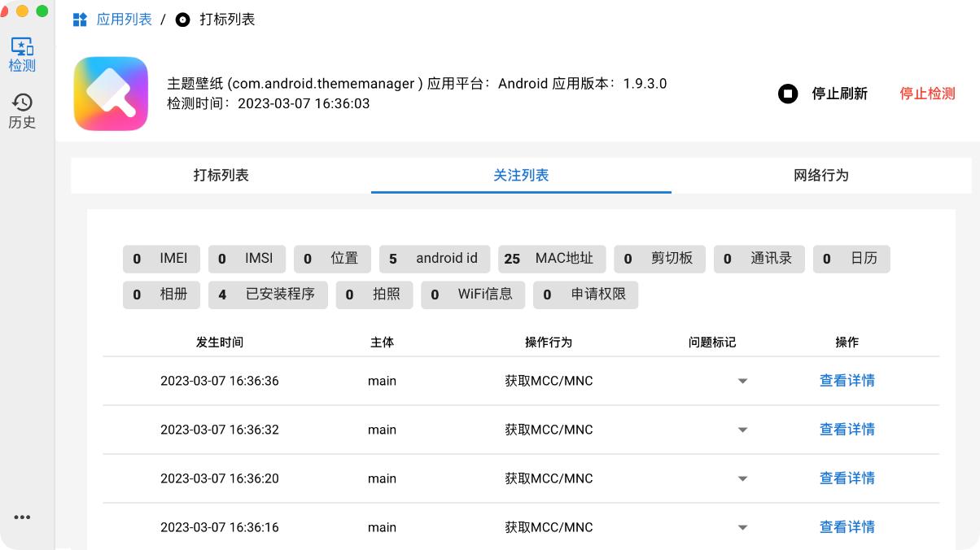Screen dimensions: 980x550
Task: Click timestamp 2023-03-07 16:36:32
Action: point(220,430)
